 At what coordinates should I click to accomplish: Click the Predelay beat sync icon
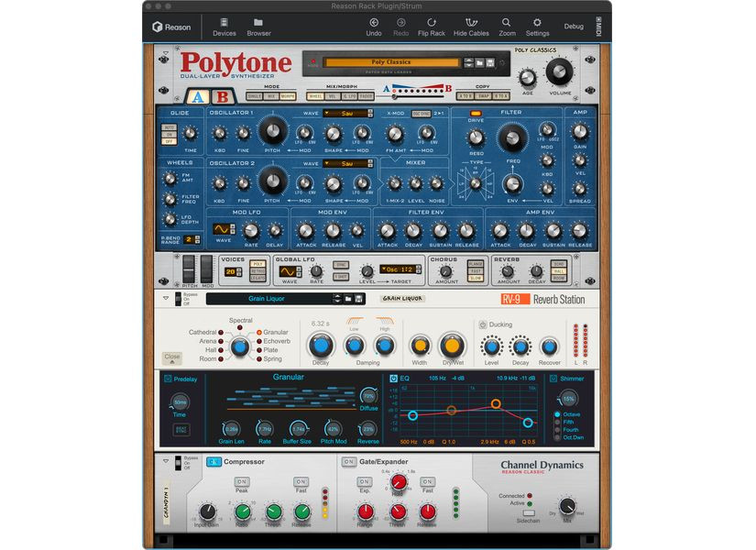(x=181, y=429)
